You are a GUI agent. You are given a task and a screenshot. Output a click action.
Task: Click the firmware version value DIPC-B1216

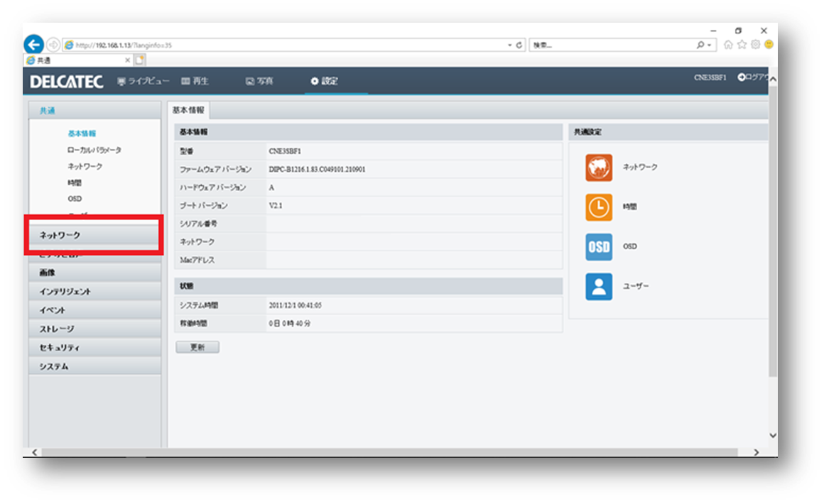(x=317, y=169)
